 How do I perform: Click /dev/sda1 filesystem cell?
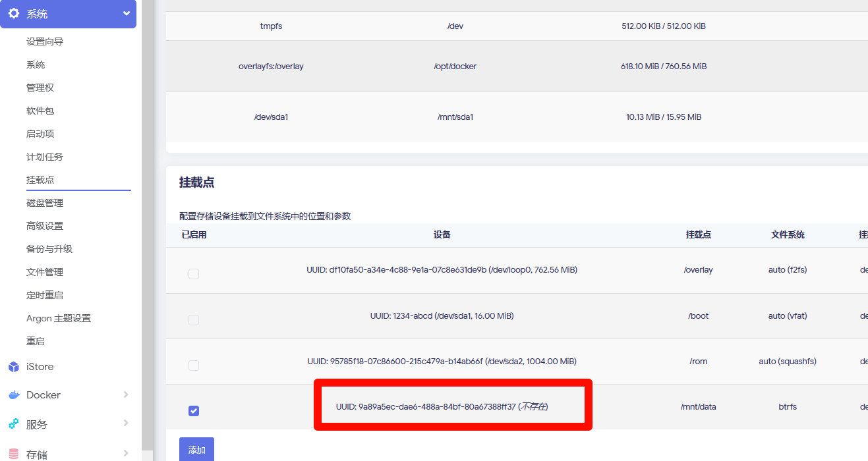click(x=271, y=117)
